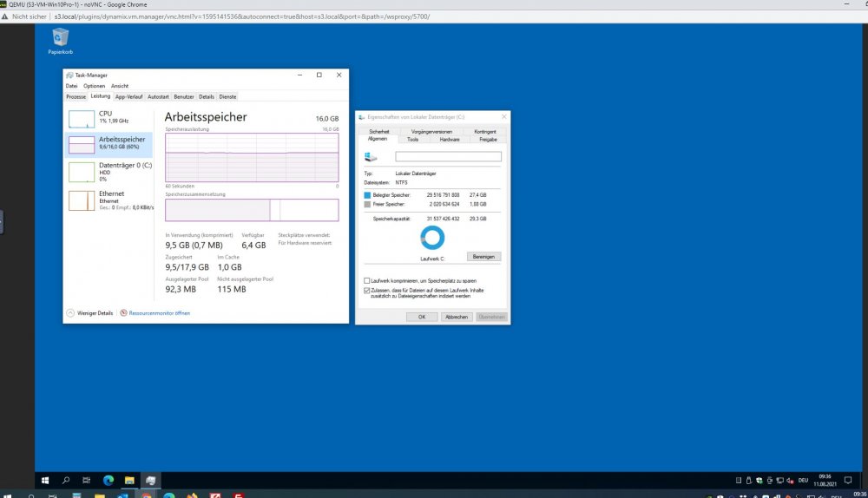This screenshot has width=868, height=498.
Task: Click the drive label input field
Action: tap(449, 157)
